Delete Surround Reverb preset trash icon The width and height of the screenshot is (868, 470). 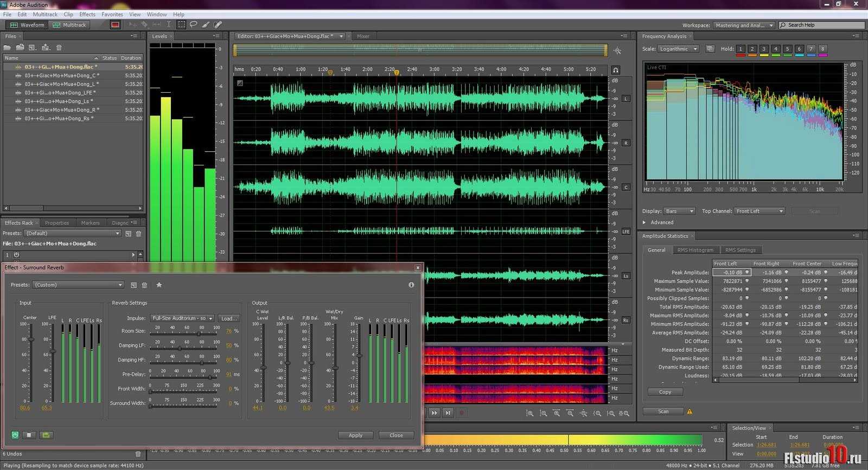click(x=144, y=285)
